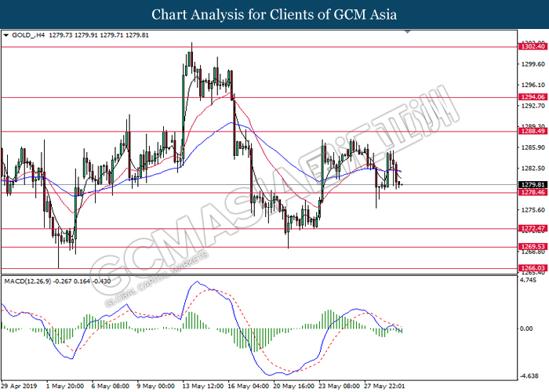Select the 4.745 MACD scale value
Viewport: 549px width, 392px height.
[x=528, y=281]
